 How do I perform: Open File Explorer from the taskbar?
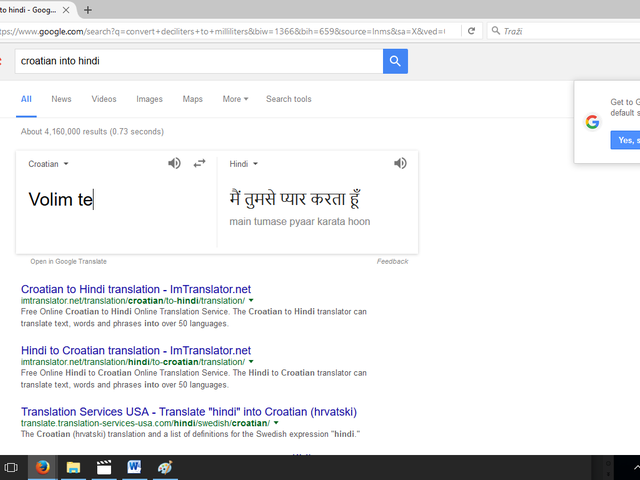pyautogui.click(x=73, y=467)
